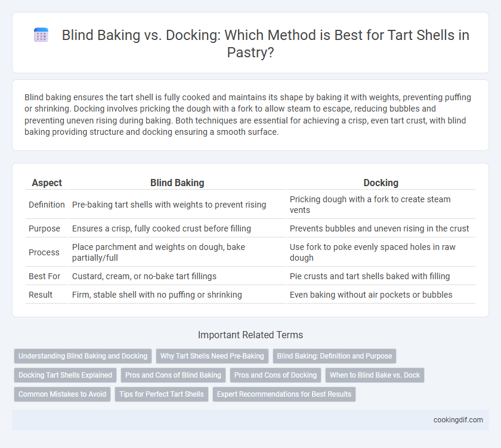Select the Result row label
This screenshot has width=501, height=448.
pyautogui.click(x=41, y=295)
